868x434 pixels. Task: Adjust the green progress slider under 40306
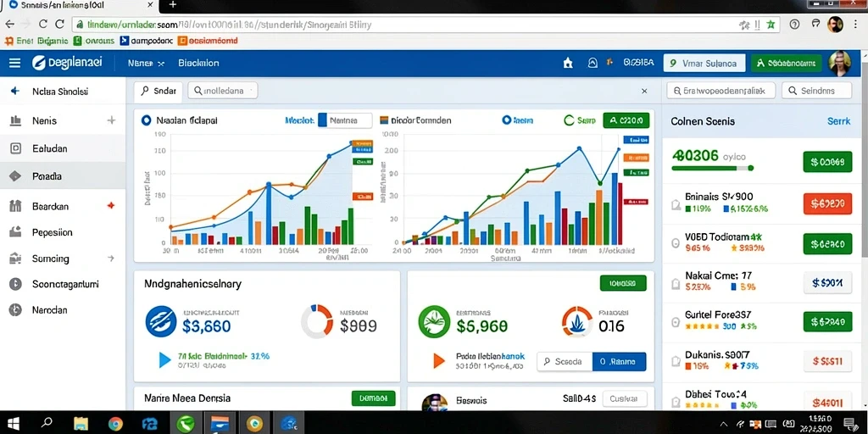tap(713, 168)
